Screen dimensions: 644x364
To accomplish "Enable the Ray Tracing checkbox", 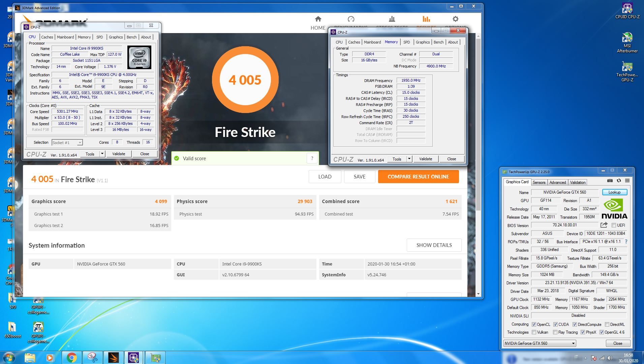I will coord(555,332).
